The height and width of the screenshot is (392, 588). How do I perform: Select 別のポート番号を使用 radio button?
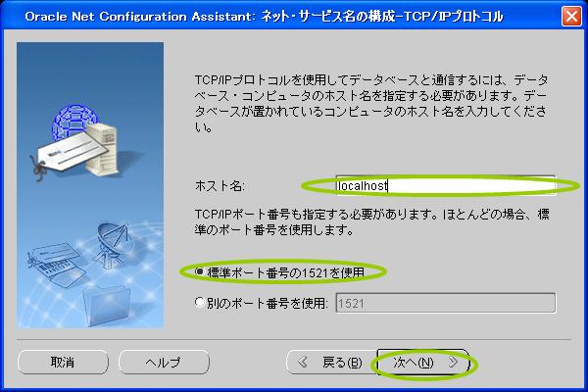200,303
